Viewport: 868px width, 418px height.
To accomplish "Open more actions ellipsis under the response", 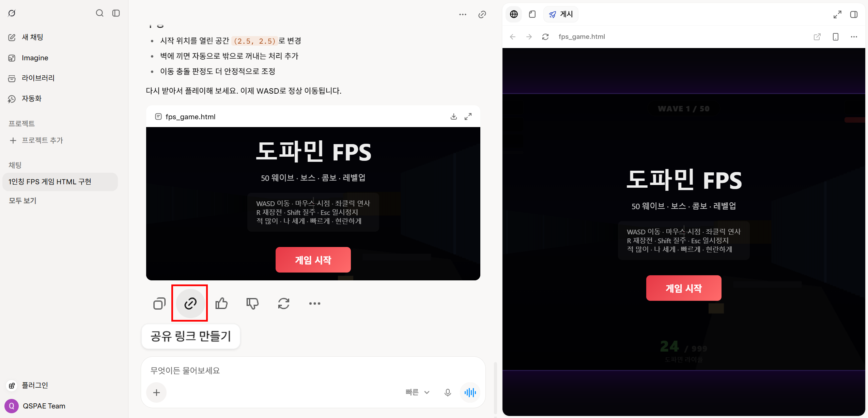I will (314, 303).
